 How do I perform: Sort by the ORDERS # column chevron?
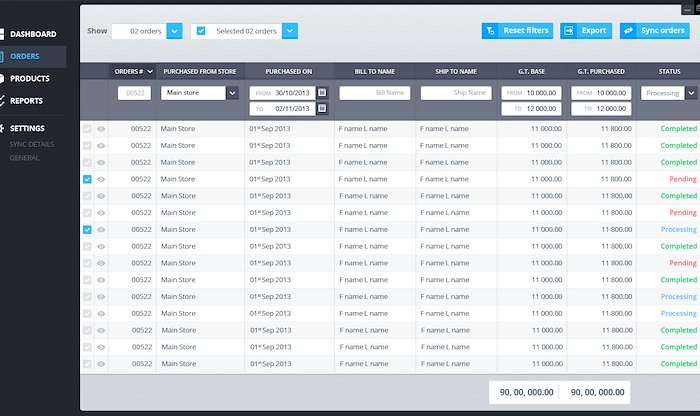pos(150,71)
